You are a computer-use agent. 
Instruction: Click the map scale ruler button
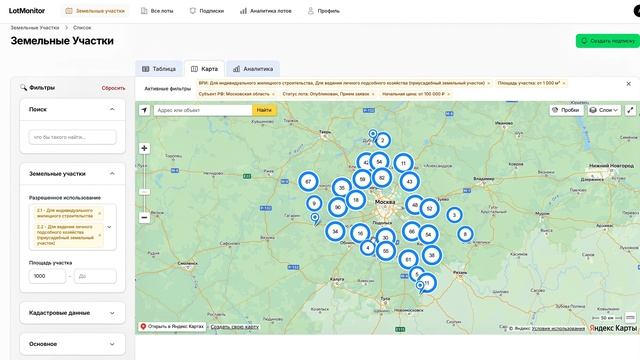(630, 317)
